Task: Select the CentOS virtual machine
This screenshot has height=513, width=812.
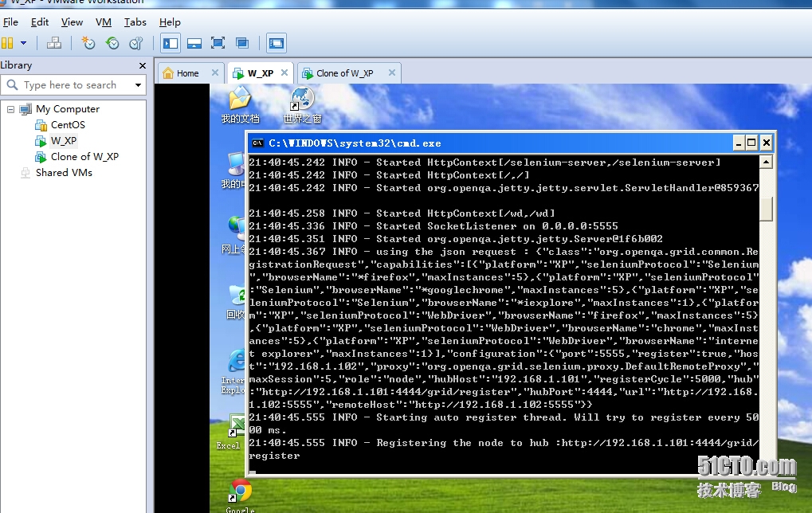Action: tap(68, 125)
